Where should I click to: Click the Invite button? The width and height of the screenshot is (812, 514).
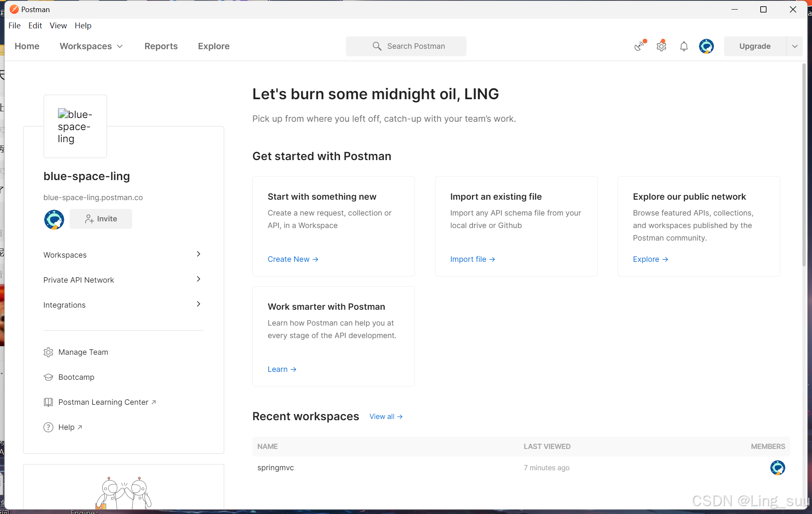coord(101,219)
